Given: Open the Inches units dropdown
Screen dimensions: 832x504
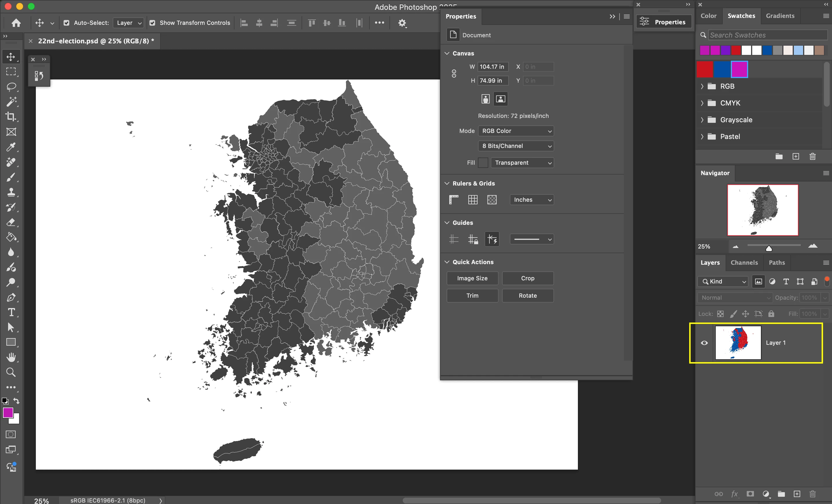Looking at the screenshot, I should click(x=531, y=200).
